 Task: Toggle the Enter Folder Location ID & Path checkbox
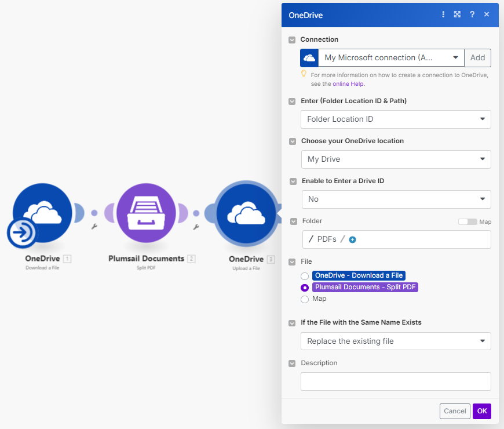pyautogui.click(x=292, y=101)
